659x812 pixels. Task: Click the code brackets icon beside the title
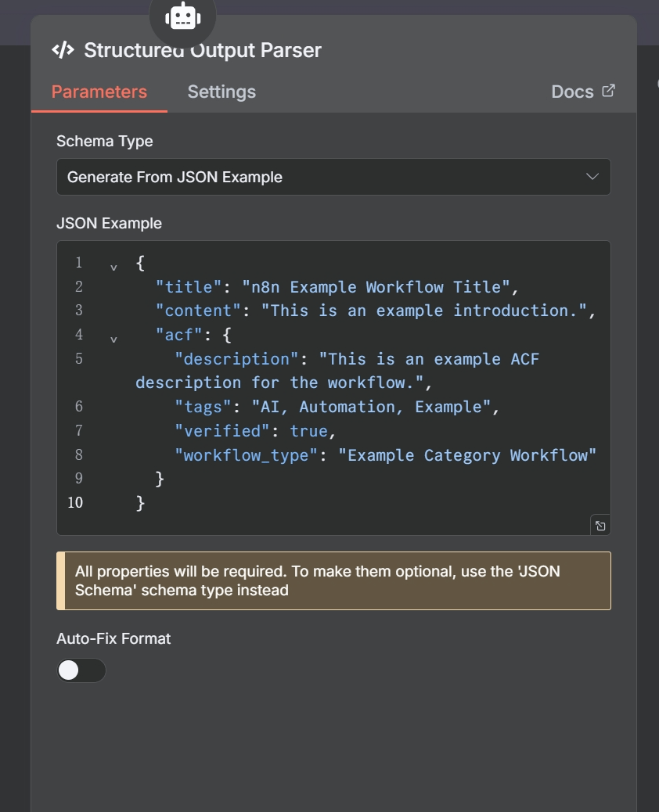click(x=63, y=50)
